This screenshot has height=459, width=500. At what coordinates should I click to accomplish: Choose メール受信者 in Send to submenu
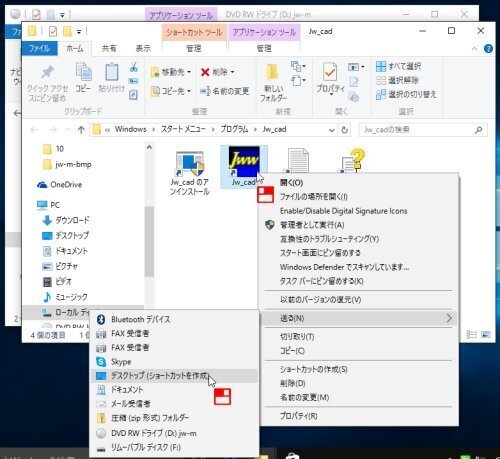174,404
